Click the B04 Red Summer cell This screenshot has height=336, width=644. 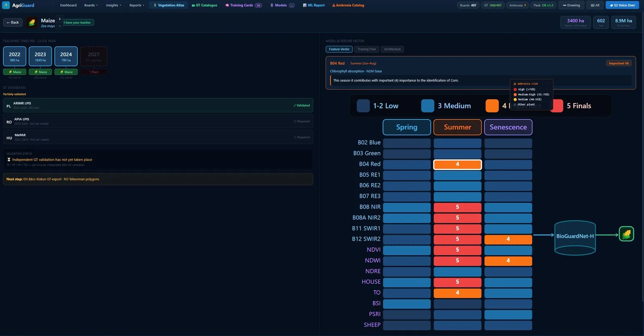(457, 164)
